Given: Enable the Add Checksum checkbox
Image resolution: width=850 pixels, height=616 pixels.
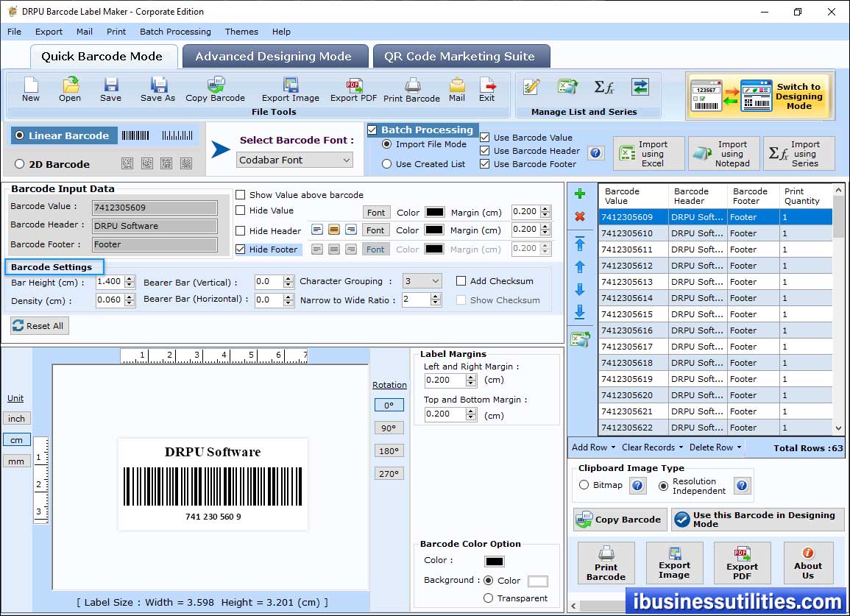Looking at the screenshot, I should tap(461, 281).
